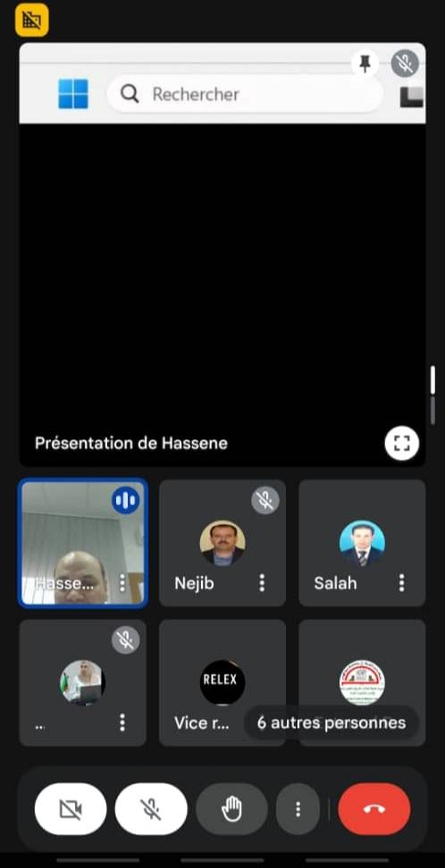This screenshot has width=445, height=868.
Task: Select the Vice r... RELEX participant tile
Action: coord(222,682)
